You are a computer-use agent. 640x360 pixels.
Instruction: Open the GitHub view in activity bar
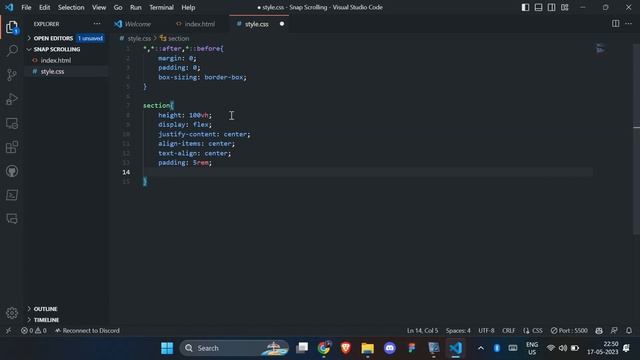12,171
